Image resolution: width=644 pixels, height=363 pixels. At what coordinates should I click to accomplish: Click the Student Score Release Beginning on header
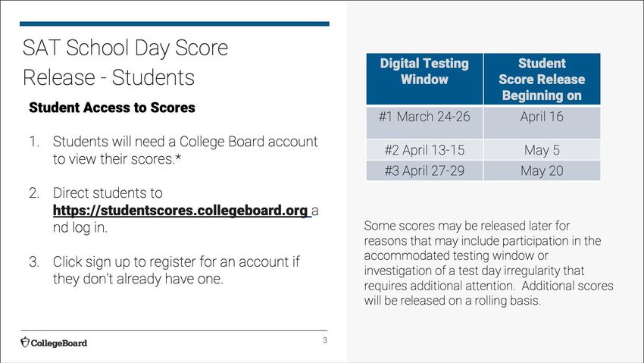tap(542, 79)
